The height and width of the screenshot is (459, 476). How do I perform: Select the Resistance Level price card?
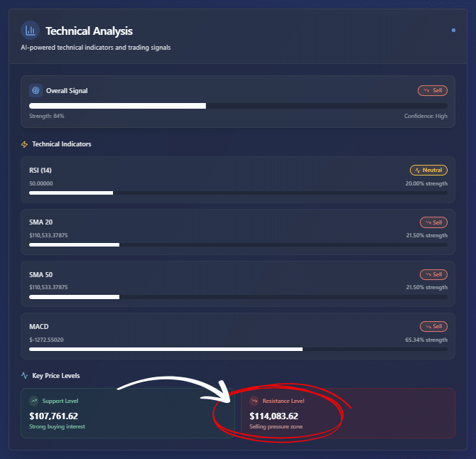pyautogui.click(x=348, y=413)
